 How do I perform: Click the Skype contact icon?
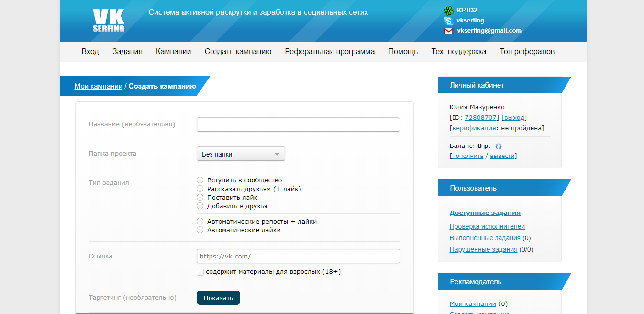448,20
